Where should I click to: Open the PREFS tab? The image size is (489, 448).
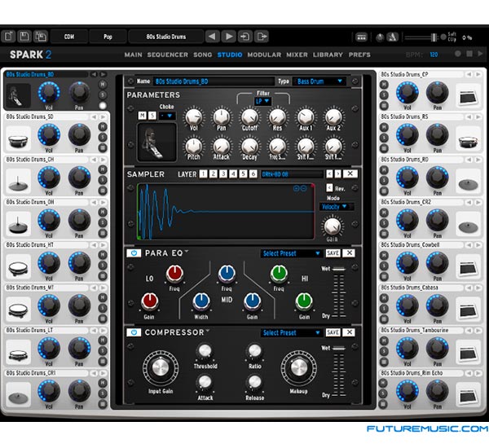click(x=359, y=55)
